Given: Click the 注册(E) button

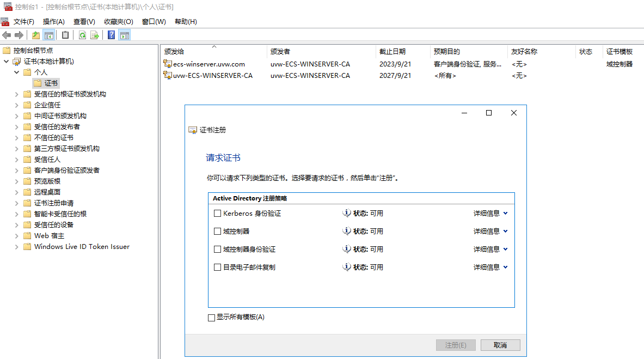Looking at the screenshot, I should click(456, 345).
